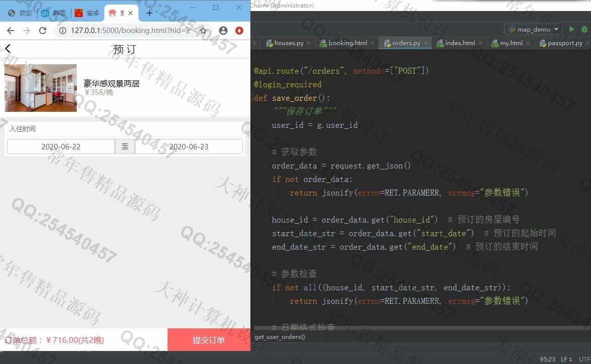Close the booking.html editor tab
Image resolution: width=591 pixels, height=364 pixels.
click(372, 43)
